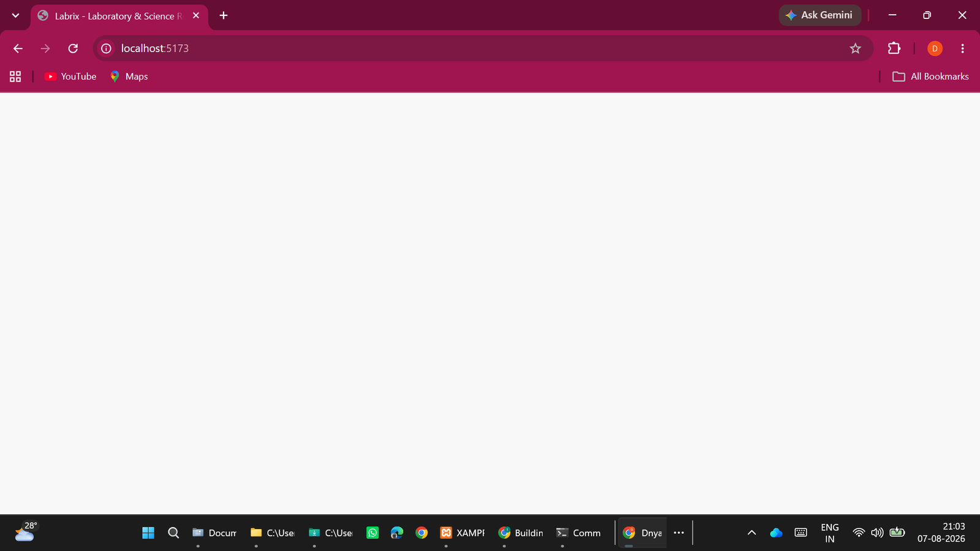Open the All Bookmarks folder

pos(930,77)
